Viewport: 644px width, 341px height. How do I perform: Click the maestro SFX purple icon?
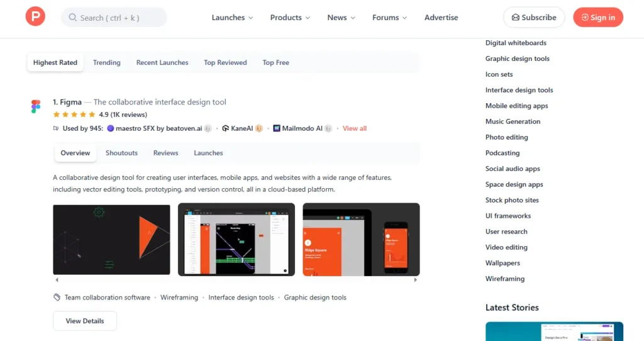(111, 128)
